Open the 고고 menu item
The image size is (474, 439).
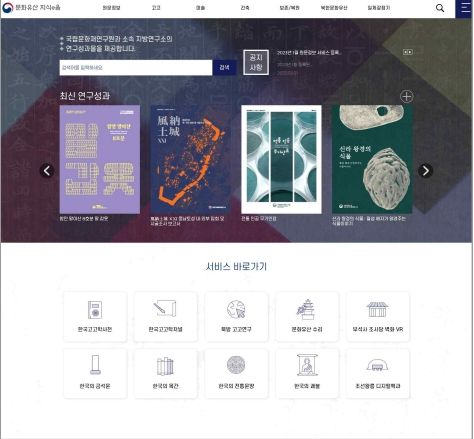point(156,8)
